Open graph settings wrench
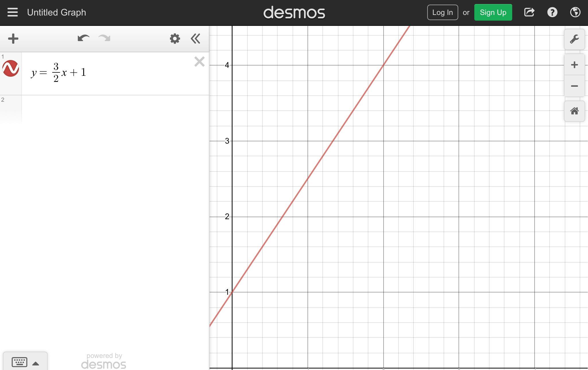The width and height of the screenshot is (588, 370). (574, 39)
